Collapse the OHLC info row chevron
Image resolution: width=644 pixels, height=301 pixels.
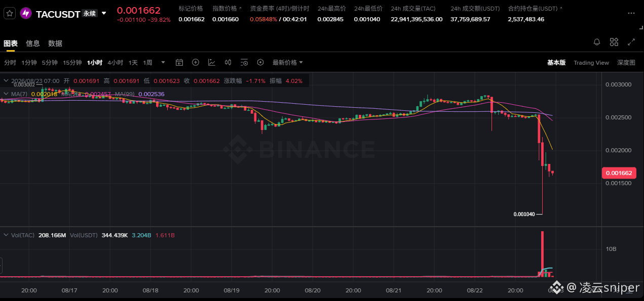pos(5,81)
